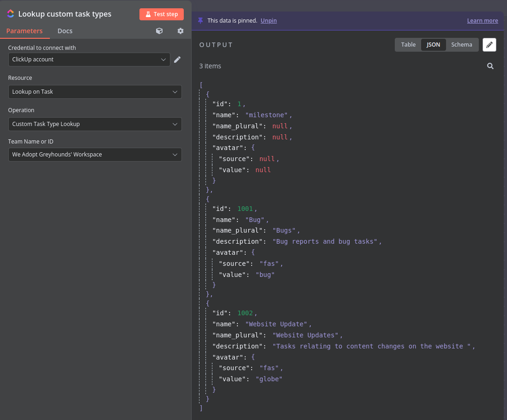This screenshot has height=420, width=507.
Task: Click the ClickUp node logo icon
Action: click(x=11, y=13)
